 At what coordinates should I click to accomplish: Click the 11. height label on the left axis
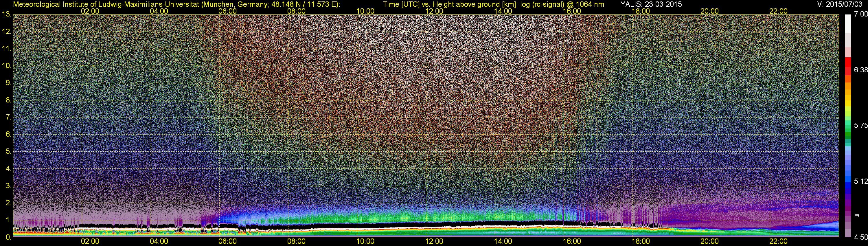tap(6, 49)
